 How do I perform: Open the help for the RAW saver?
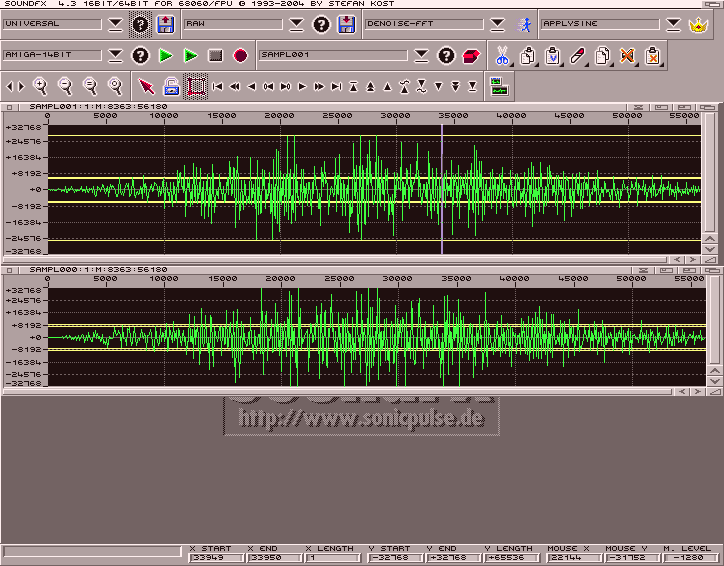point(321,24)
